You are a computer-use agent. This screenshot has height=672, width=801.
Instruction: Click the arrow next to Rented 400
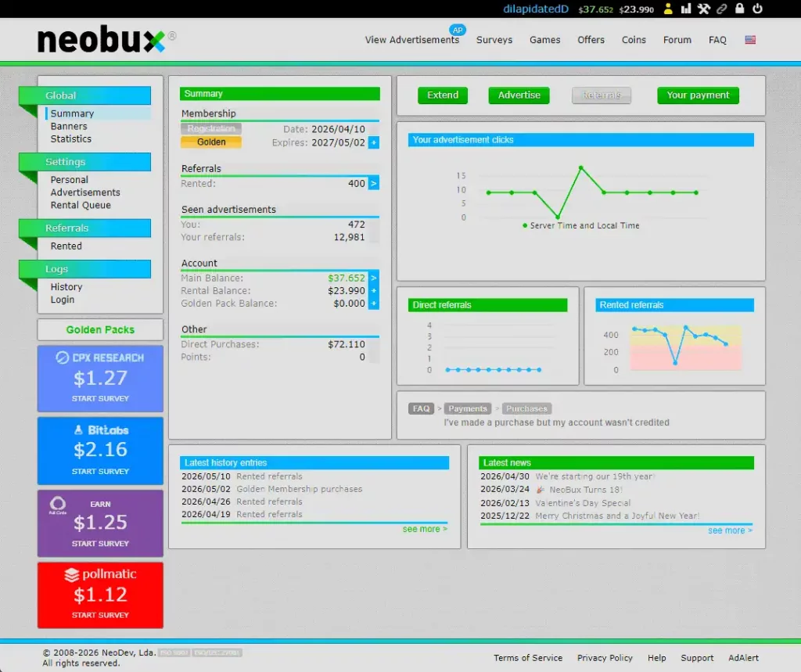pos(373,183)
